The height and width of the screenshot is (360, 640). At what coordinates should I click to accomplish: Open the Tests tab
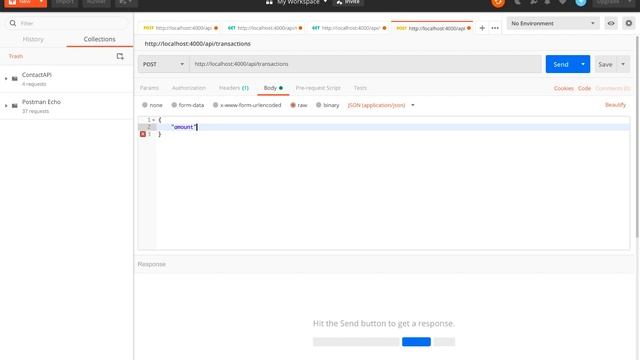[x=360, y=88]
